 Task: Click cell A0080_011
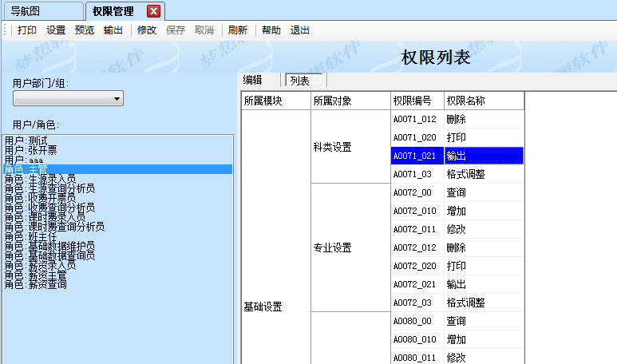point(417,358)
